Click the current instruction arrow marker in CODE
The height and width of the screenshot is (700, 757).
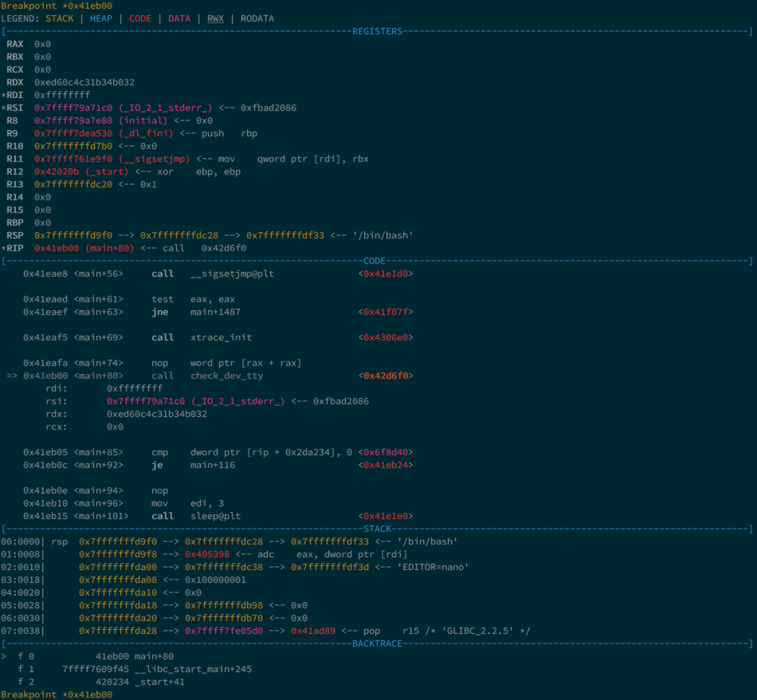pos(12,376)
